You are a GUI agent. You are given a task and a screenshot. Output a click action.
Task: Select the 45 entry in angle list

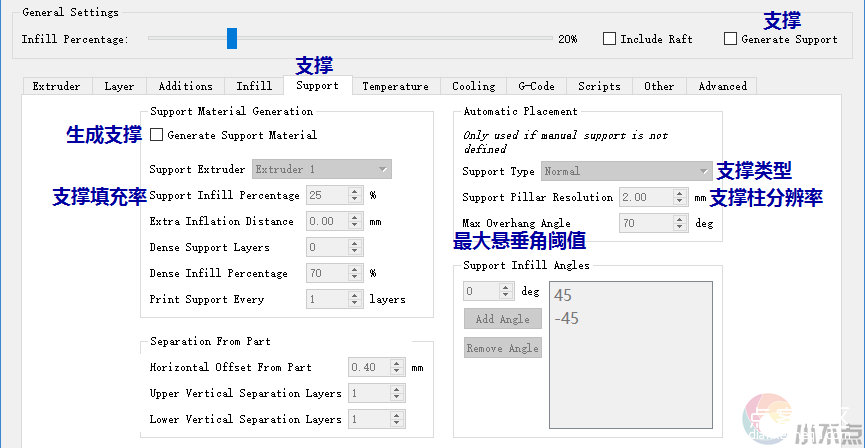pos(563,296)
